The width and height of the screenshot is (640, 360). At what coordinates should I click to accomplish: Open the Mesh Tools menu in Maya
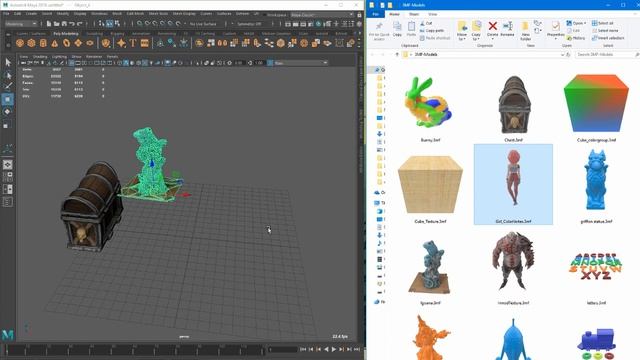coord(158,13)
